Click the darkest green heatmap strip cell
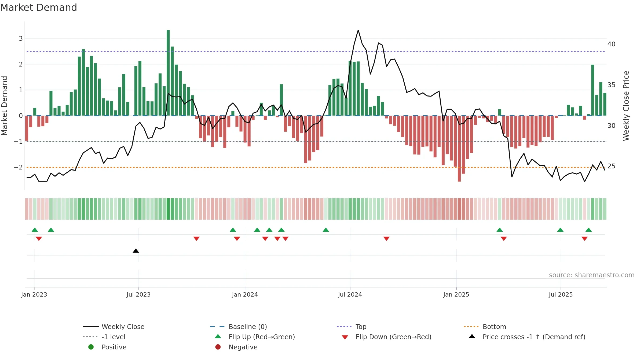Viewport: 644px width, 362px height. [x=168, y=209]
